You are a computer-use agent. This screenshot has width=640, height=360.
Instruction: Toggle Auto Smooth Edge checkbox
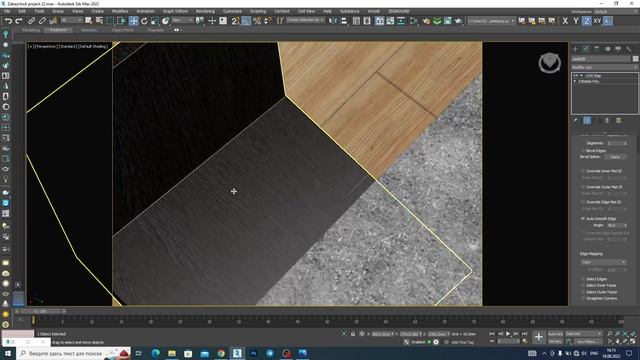pos(583,219)
